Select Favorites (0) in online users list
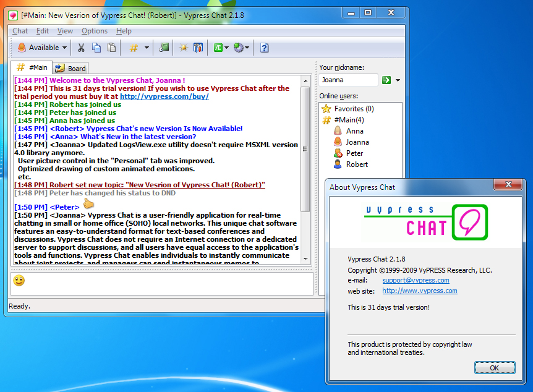Viewport: 533px width, 392px height. point(348,109)
